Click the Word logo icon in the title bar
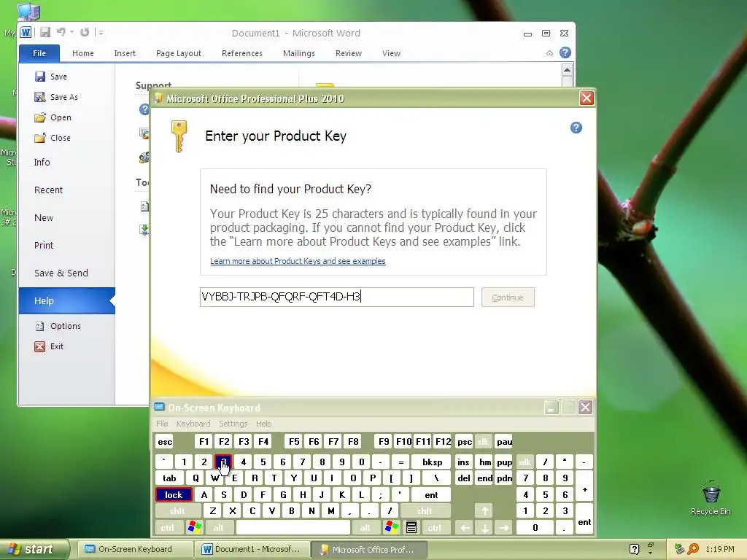The height and width of the screenshot is (560, 747). coord(26,32)
